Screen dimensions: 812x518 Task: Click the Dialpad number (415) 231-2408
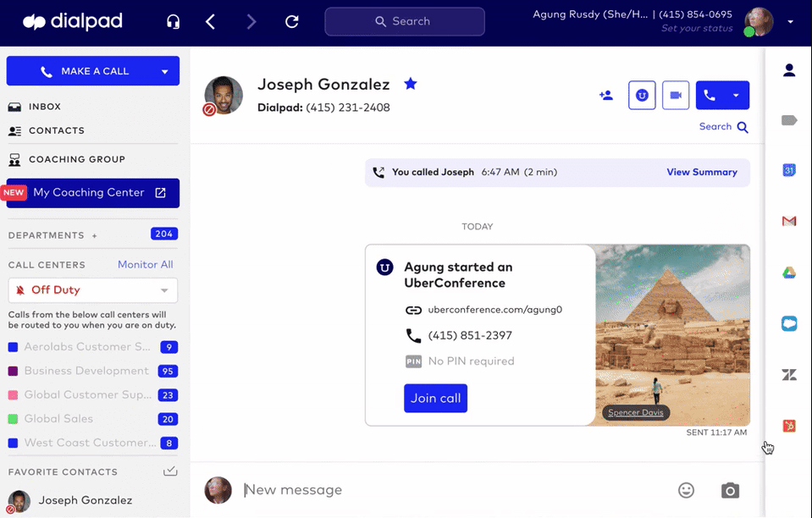[x=347, y=107]
